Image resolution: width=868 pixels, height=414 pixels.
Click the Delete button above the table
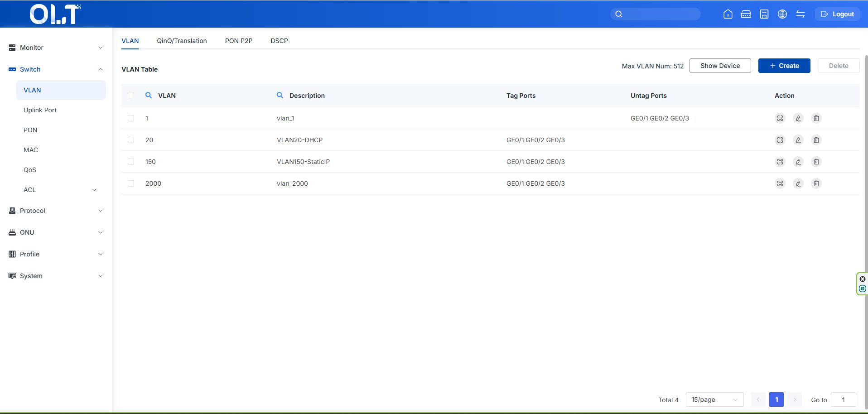pos(839,66)
